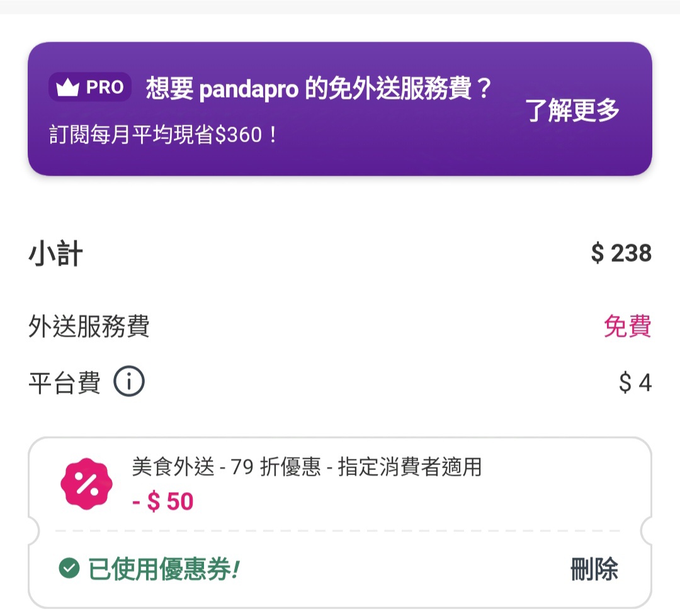Click the pink percent coupon icon

(x=86, y=484)
